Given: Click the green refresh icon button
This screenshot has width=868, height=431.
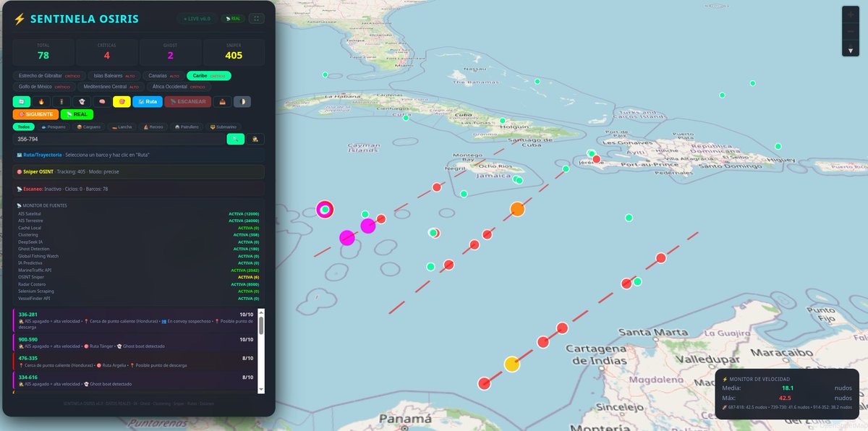Looking at the screenshot, I should click(x=22, y=102).
